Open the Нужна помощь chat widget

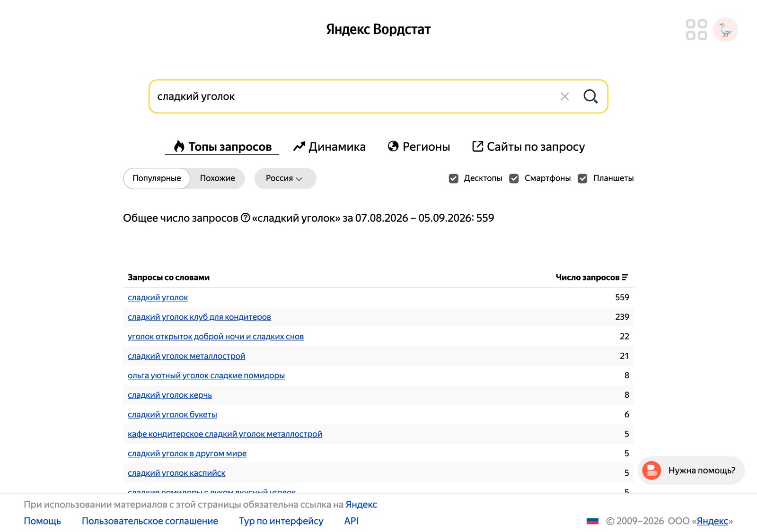pos(691,471)
